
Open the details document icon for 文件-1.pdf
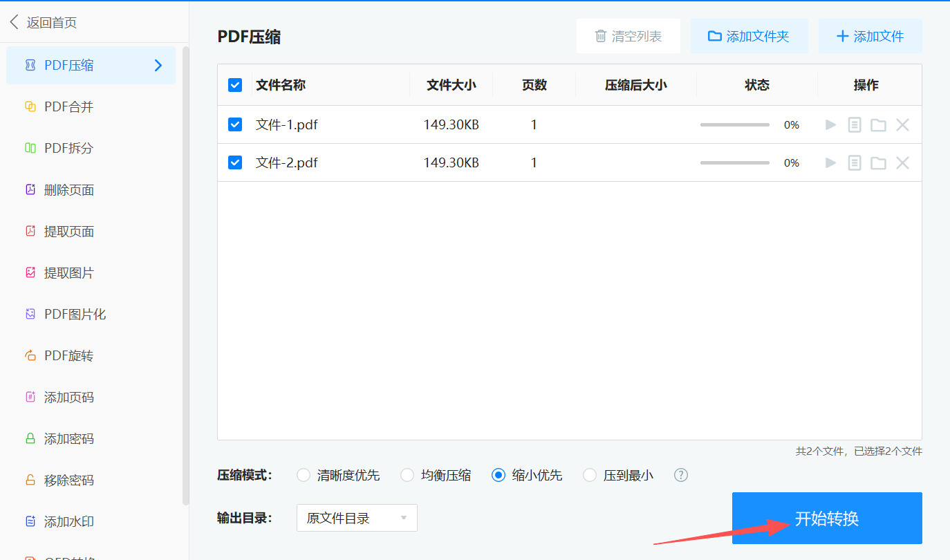pos(855,124)
